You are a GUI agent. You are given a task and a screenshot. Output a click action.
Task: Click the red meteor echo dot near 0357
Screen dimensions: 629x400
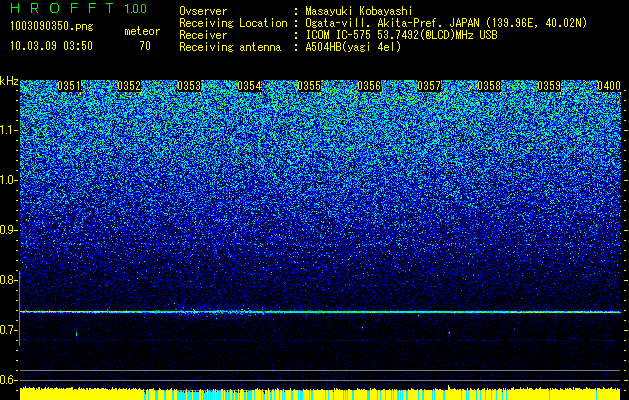point(449,333)
